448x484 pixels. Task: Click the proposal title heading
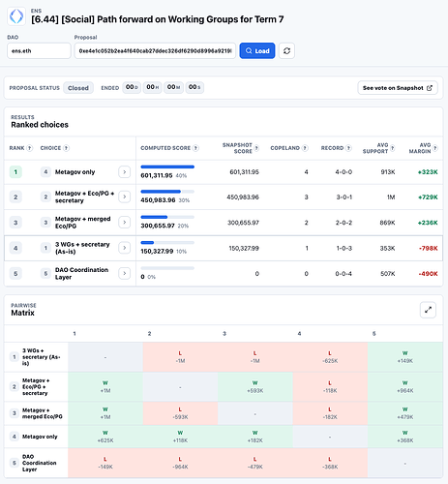click(158, 19)
